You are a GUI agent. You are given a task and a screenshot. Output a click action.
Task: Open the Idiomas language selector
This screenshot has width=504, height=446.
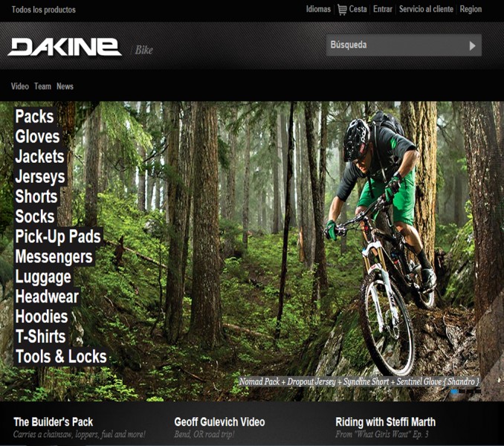[x=318, y=9]
